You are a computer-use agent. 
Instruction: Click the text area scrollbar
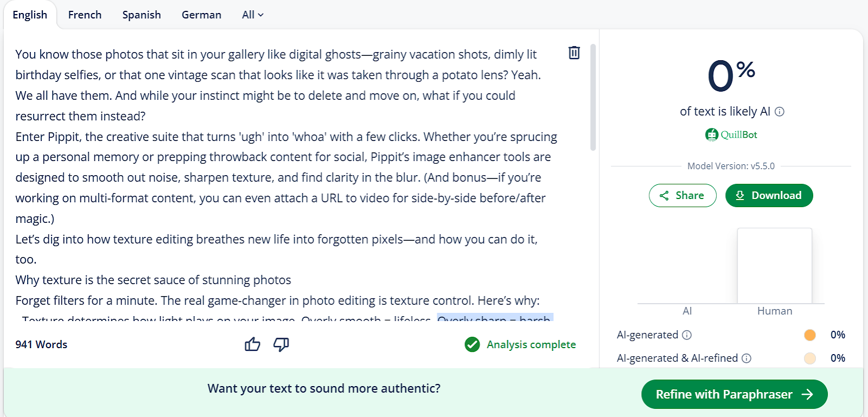[593, 98]
